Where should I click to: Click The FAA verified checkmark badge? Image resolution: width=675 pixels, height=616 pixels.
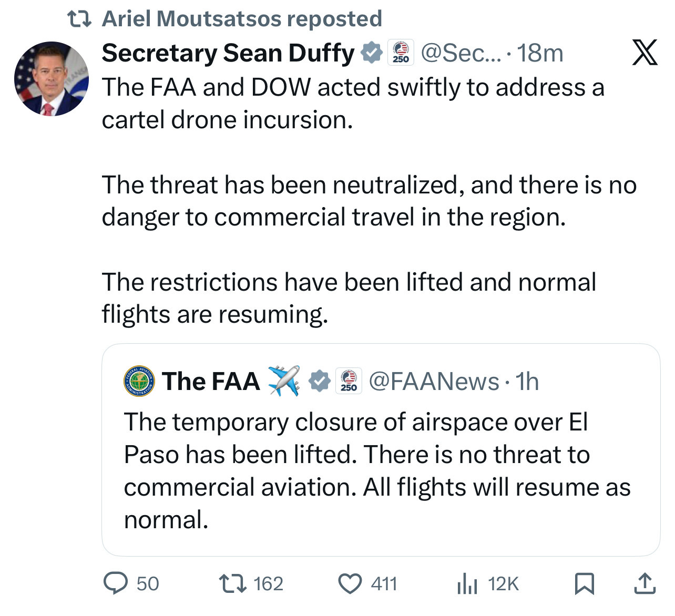[x=319, y=381]
